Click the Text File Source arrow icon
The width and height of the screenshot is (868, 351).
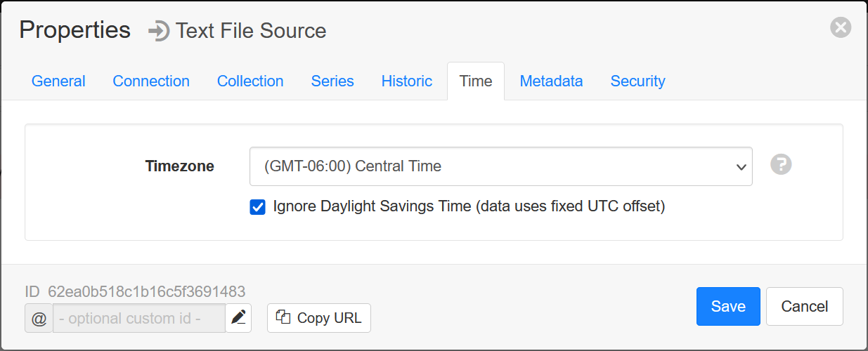point(159,31)
